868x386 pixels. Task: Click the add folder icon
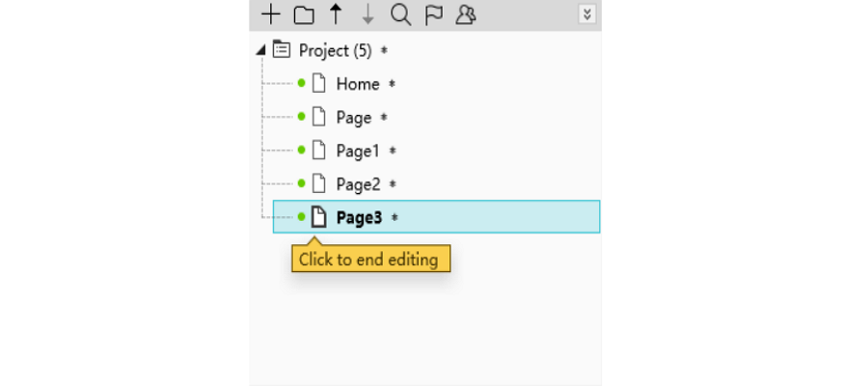304,14
